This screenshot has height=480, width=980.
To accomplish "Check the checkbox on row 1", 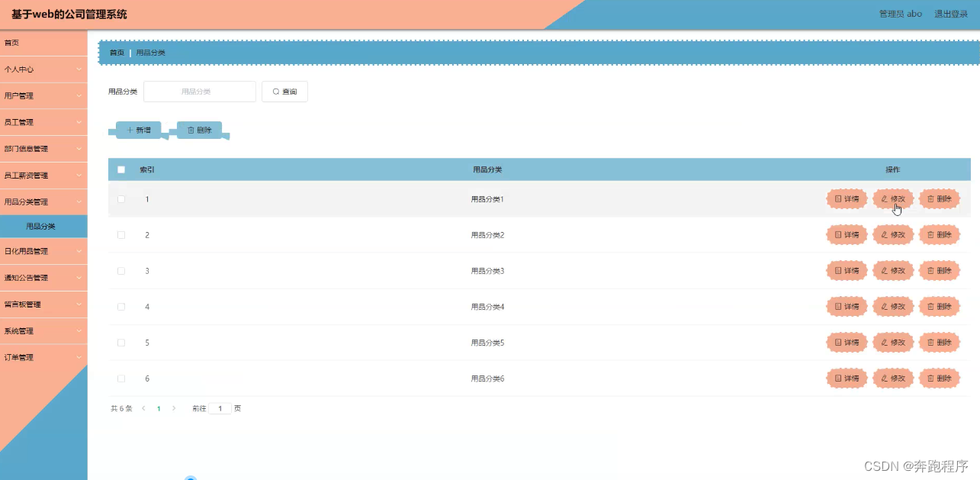I will [121, 198].
